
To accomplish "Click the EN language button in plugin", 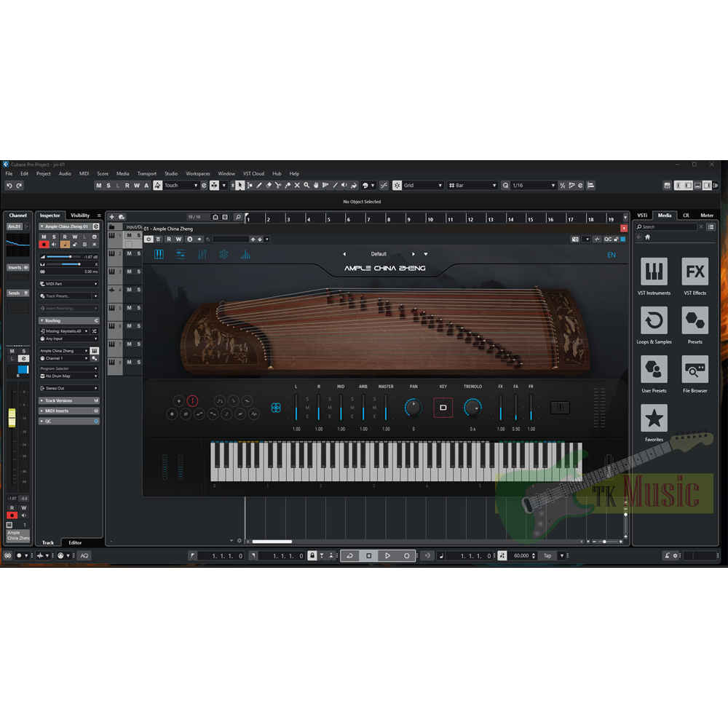I will tap(612, 255).
